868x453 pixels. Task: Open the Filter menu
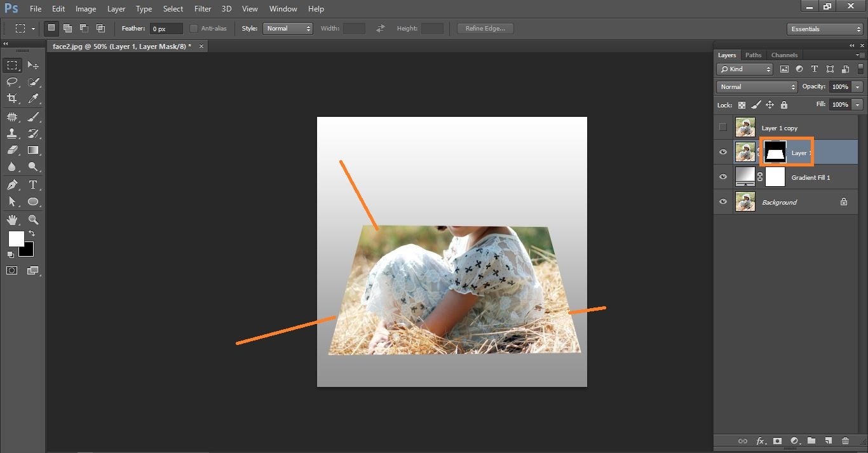coord(203,9)
